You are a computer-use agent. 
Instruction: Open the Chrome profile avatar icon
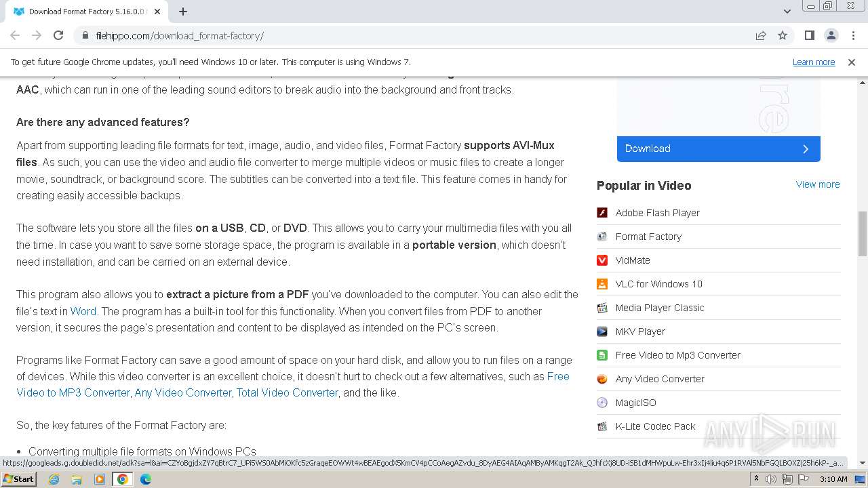point(831,35)
